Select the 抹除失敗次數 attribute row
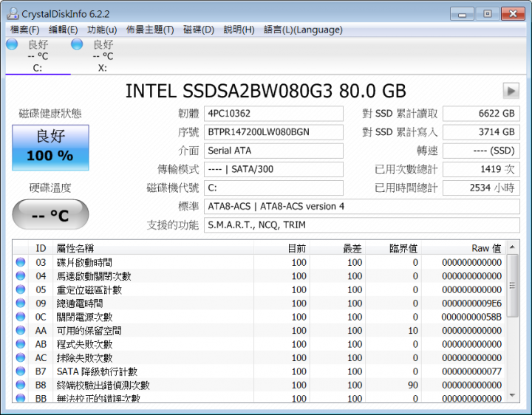This screenshot has width=532, height=415. click(259, 357)
